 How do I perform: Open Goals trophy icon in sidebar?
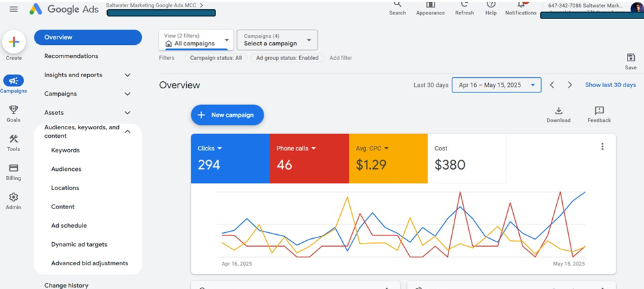pos(13,110)
